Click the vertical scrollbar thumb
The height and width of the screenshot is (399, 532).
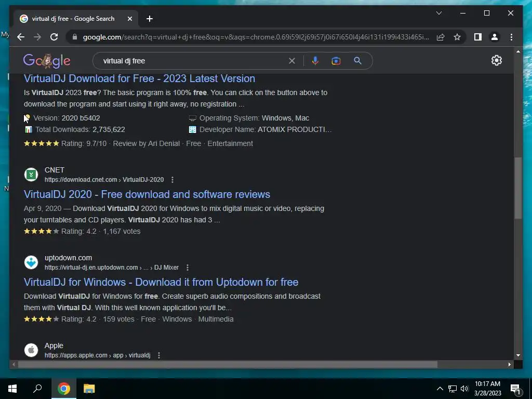click(x=518, y=188)
